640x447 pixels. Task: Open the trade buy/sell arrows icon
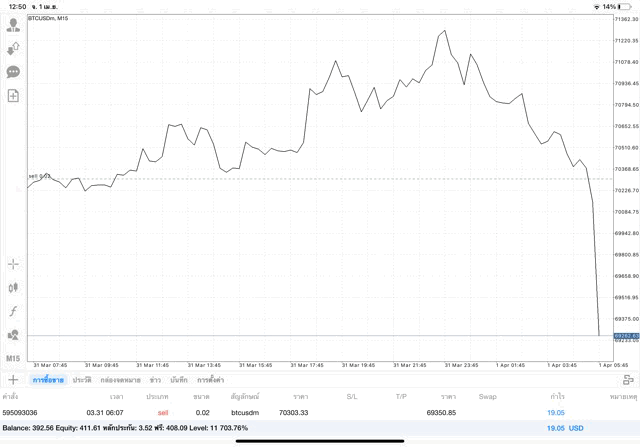pyautogui.click(x=13, y=48)
